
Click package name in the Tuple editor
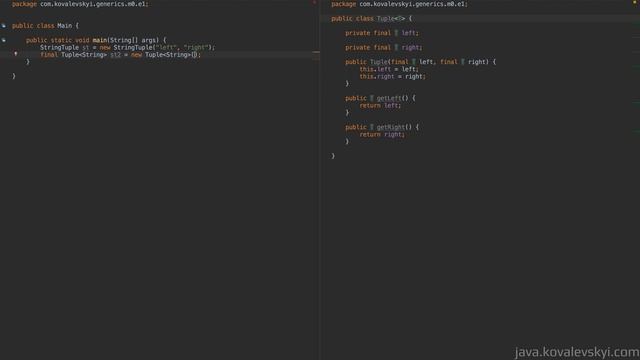pos(412,4)
